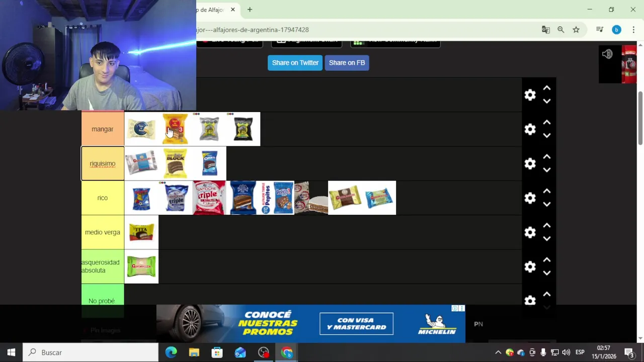This screenshot has width=644, height=362.
Task: Edit the medio verga tier label
Action: tap(103, 232)
